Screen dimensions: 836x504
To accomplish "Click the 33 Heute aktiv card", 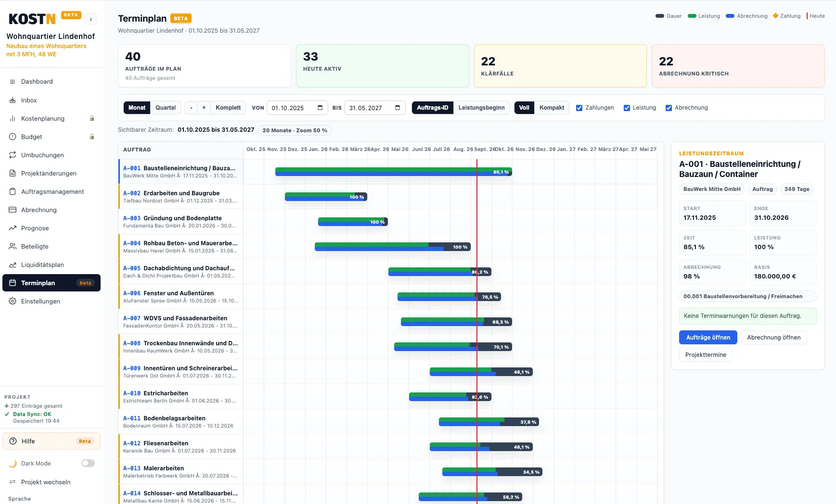I will [x=382, y=66].
